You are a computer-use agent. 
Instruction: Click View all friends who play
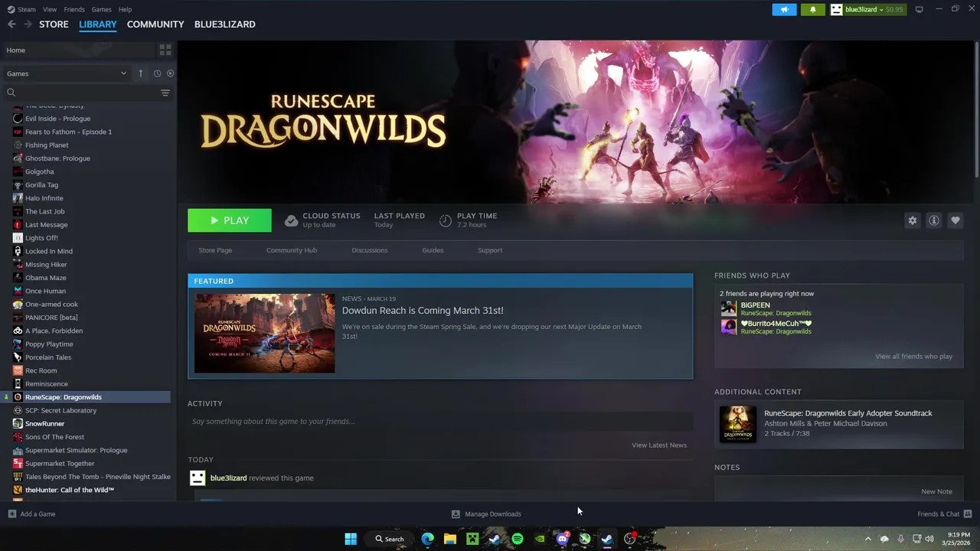point(913,357)
